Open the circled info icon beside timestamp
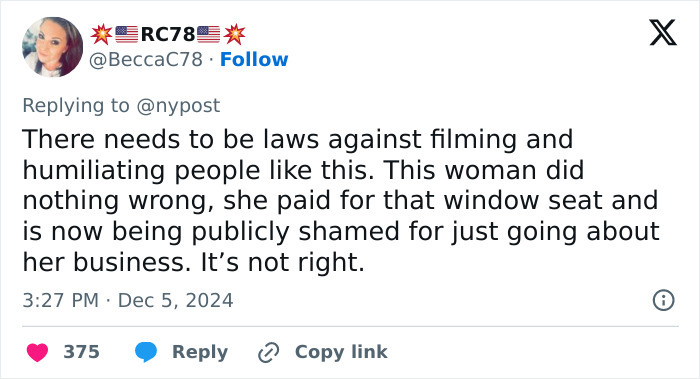The width and height of the screenshot is (700, 379). (x=663, y=300)
